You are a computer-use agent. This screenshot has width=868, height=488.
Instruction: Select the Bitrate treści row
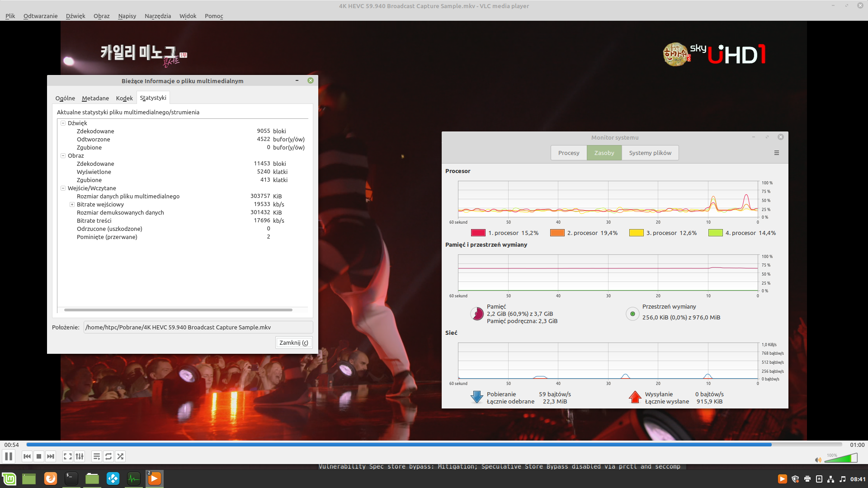pos(183,221)
